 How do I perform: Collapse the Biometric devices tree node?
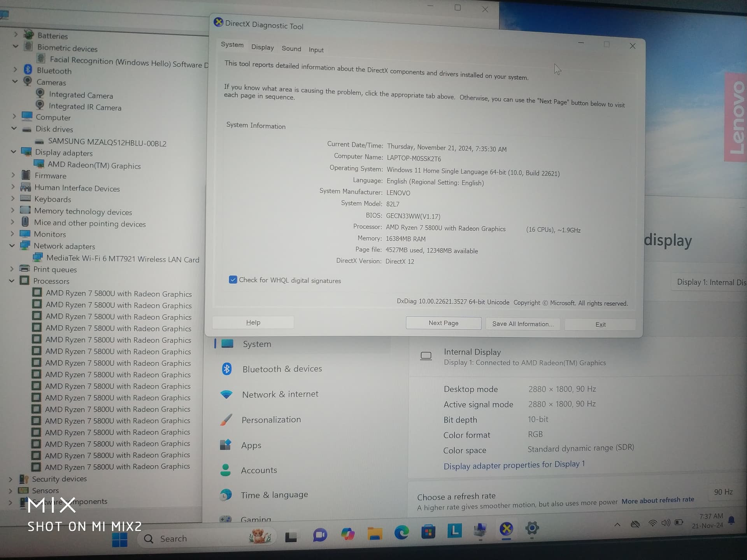[16, 46]
